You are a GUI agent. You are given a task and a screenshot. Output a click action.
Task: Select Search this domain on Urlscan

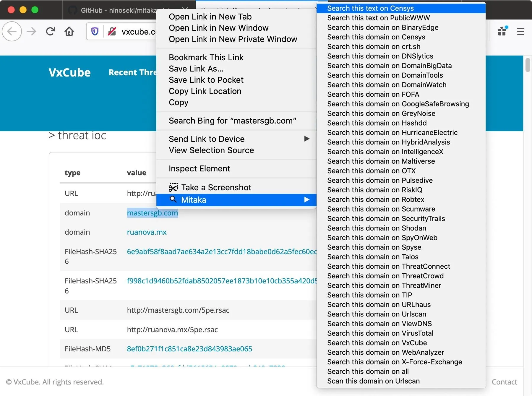click(x=401, y=314)
